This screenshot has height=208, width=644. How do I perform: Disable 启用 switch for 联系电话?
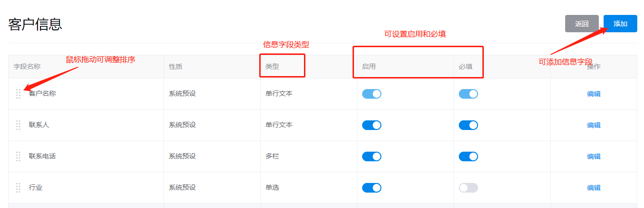[x=371, y=156]
